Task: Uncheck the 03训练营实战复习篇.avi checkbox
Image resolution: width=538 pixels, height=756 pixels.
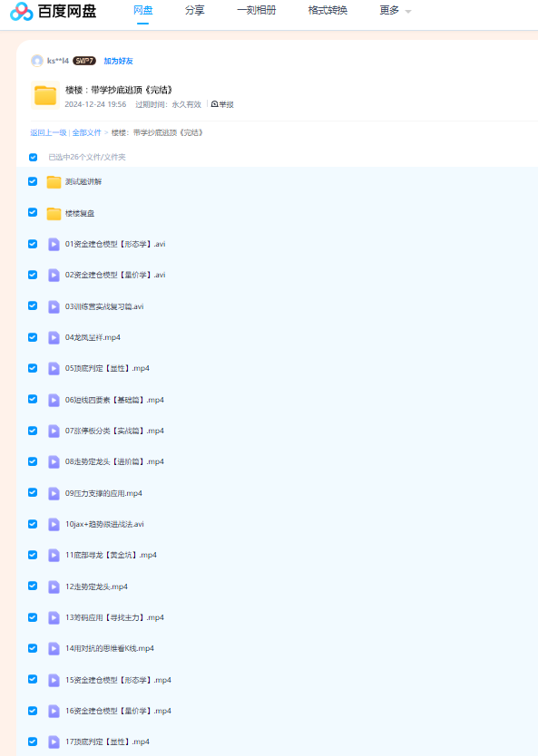Action: pyautogui.click(x=33, y=305)
